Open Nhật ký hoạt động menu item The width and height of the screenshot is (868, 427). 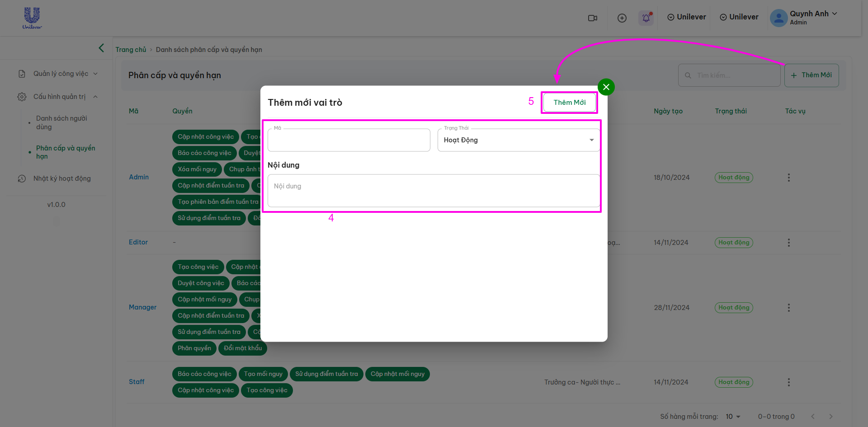62,178
